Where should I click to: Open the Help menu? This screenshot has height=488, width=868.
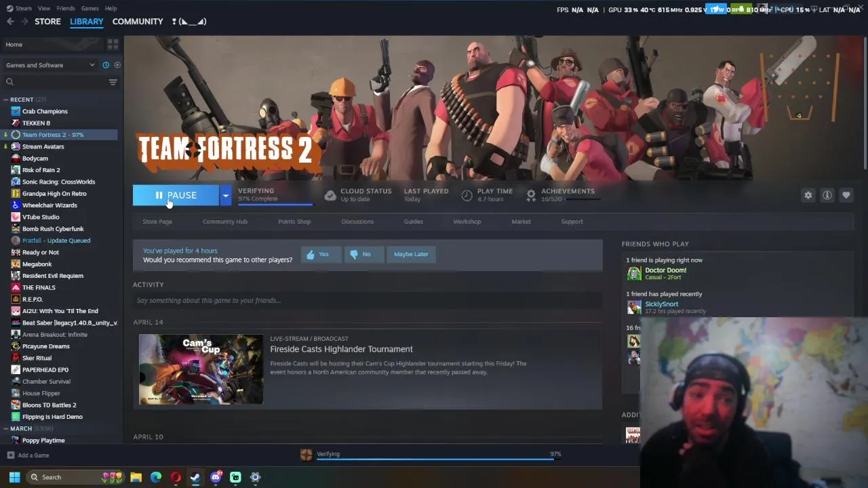[111, 8]
